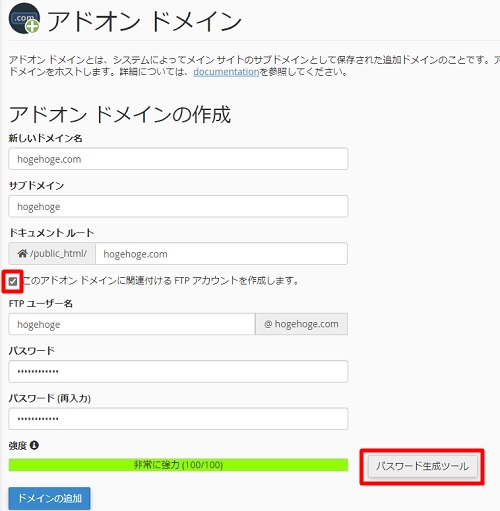Select the ドキュメント ルート path input field
The width and height of the screenshot is (500, 511).
point(221,254)
